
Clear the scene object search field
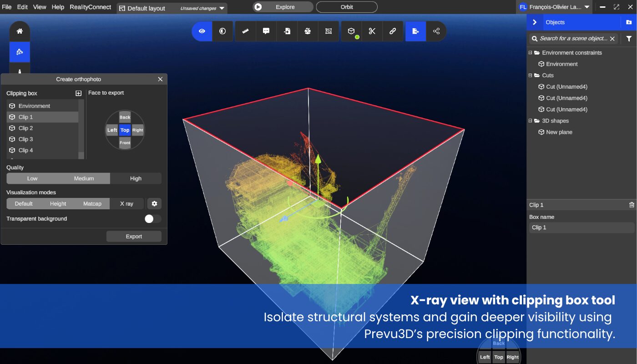click(x=612, y=39)
